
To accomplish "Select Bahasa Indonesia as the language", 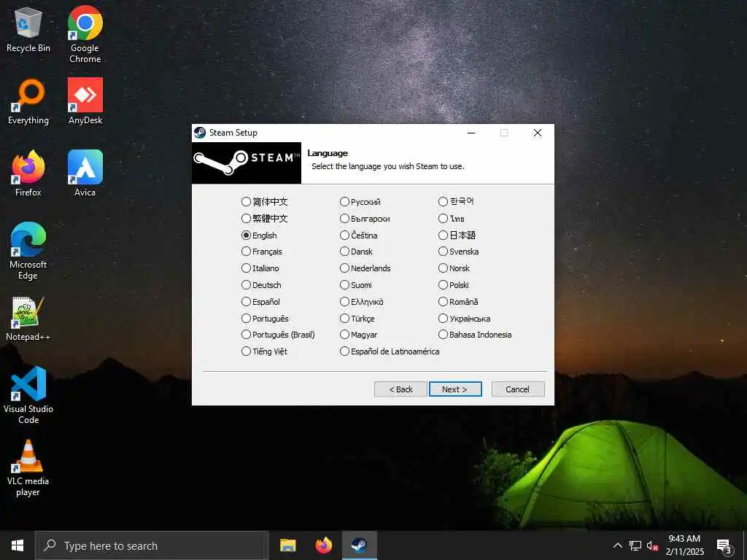I will [x=475, y=335].
